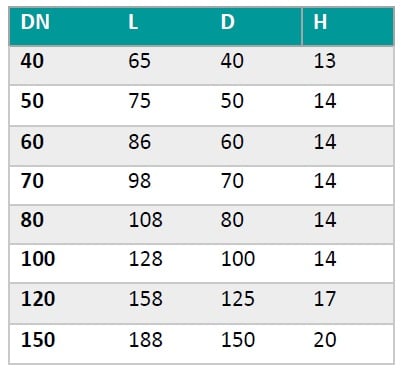The image size is (401, 370).
Task: Click the L value 98 cell
Action: coord(140,181)
